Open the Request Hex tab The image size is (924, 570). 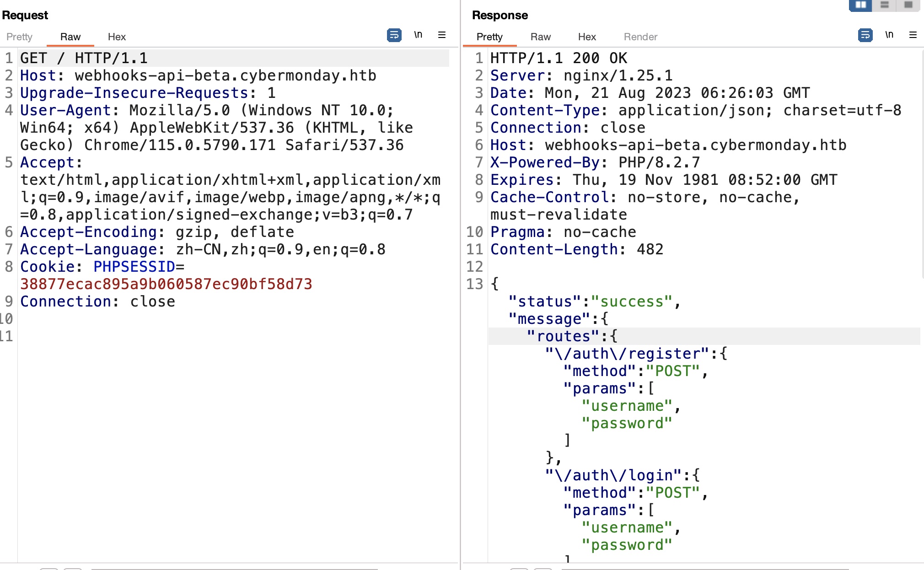(117, 37)
